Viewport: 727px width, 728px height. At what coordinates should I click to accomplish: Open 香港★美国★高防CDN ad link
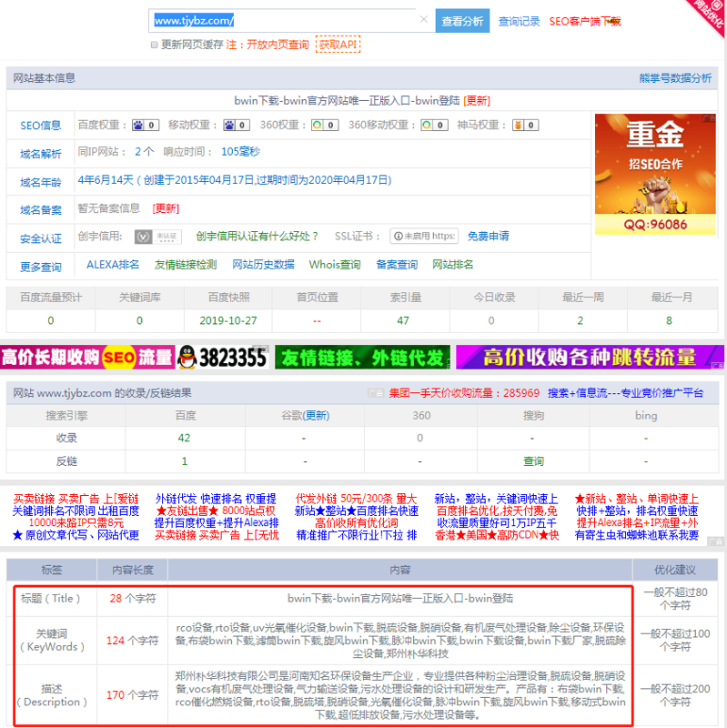tap(496, 535)
